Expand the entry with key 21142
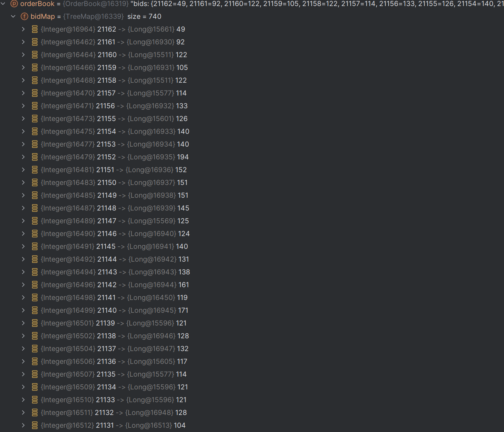This screenshot has width=504, height=432. tap(23, 285)
